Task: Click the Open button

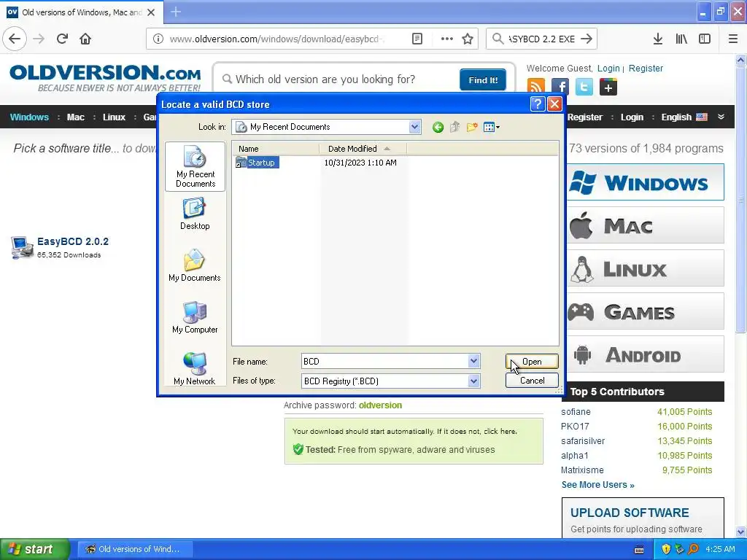Action: [532, 362]
